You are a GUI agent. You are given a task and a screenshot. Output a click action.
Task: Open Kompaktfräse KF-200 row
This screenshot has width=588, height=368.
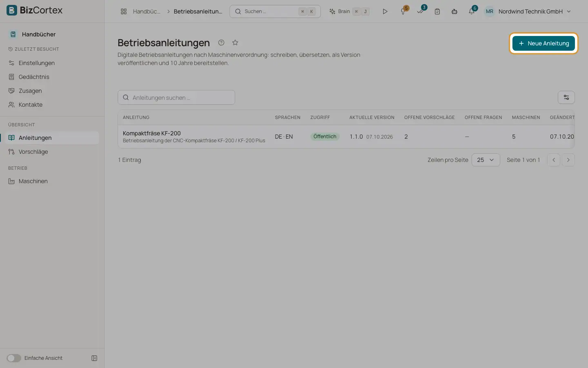346,137
